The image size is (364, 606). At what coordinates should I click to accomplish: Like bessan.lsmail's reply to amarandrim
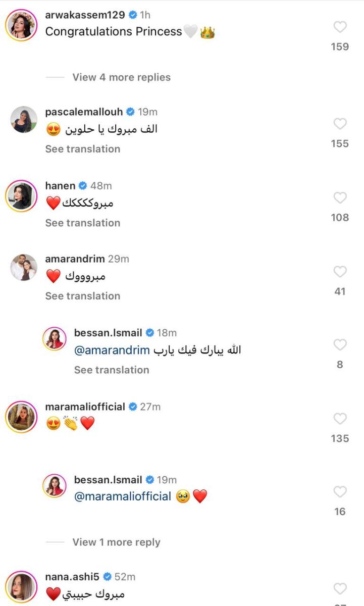(341, 345)
